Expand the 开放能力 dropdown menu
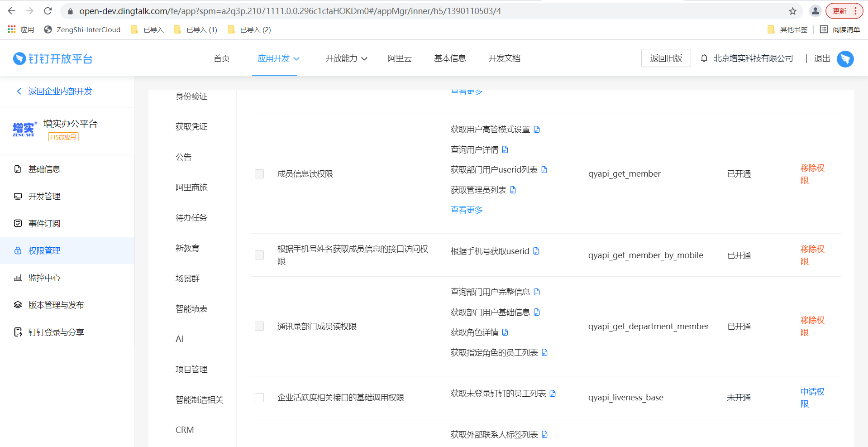 click(346, 58)
